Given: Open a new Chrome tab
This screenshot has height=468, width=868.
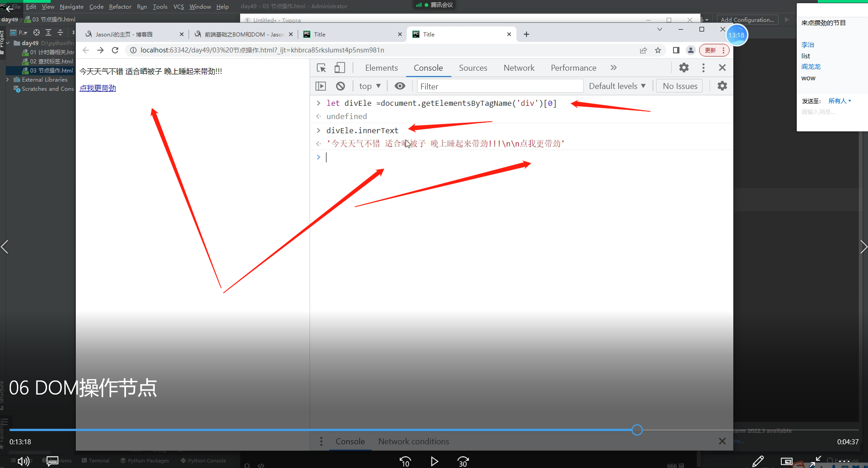Looking at the screenshot, I should click(526, 34).
